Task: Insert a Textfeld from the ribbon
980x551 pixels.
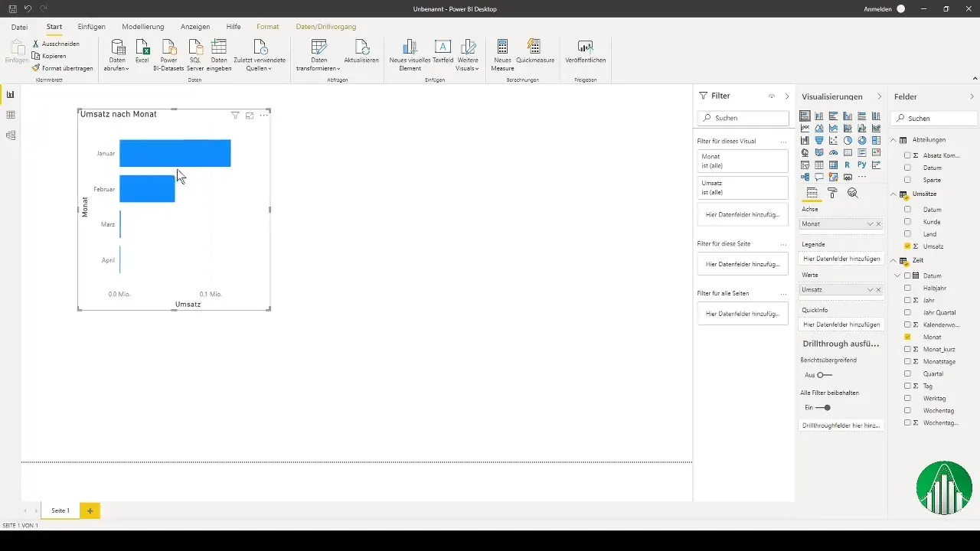Action: click(443, 51)
